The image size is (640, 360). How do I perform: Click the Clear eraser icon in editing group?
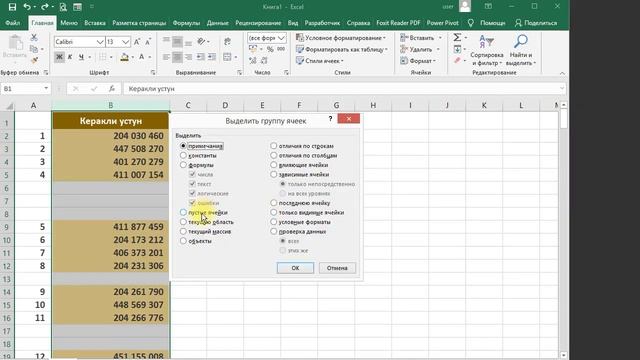457,60
